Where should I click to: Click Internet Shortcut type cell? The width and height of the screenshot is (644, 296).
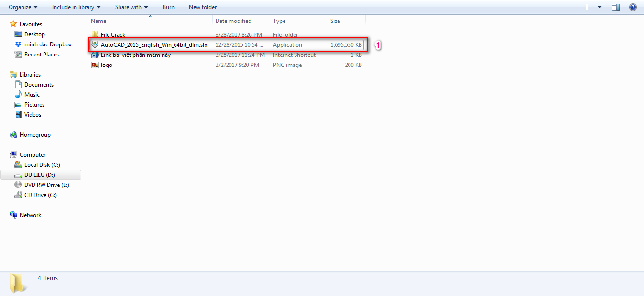coord(294,55)
